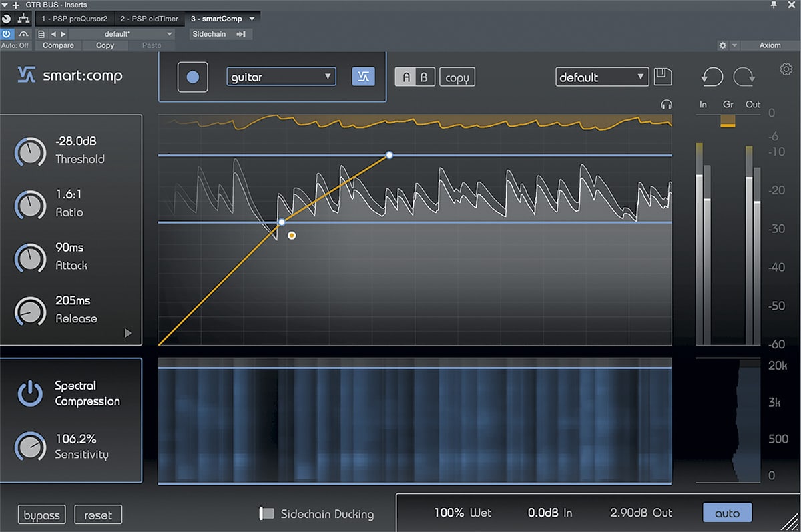Screen dimensions: 801x532
Task: Open the default preset dropdown in the plugin
Action: 601,77
